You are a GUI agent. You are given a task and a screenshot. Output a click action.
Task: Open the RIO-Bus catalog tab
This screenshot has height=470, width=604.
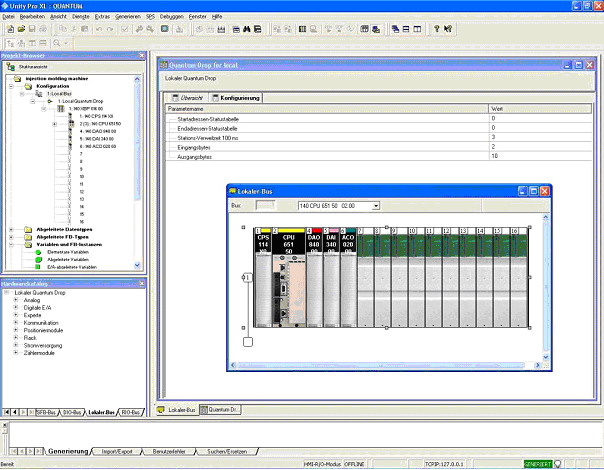(131, 412)
